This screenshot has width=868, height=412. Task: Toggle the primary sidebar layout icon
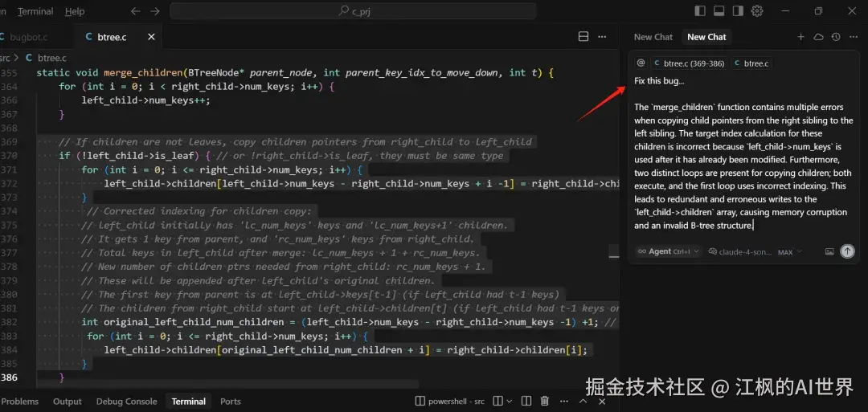point(700,11)
